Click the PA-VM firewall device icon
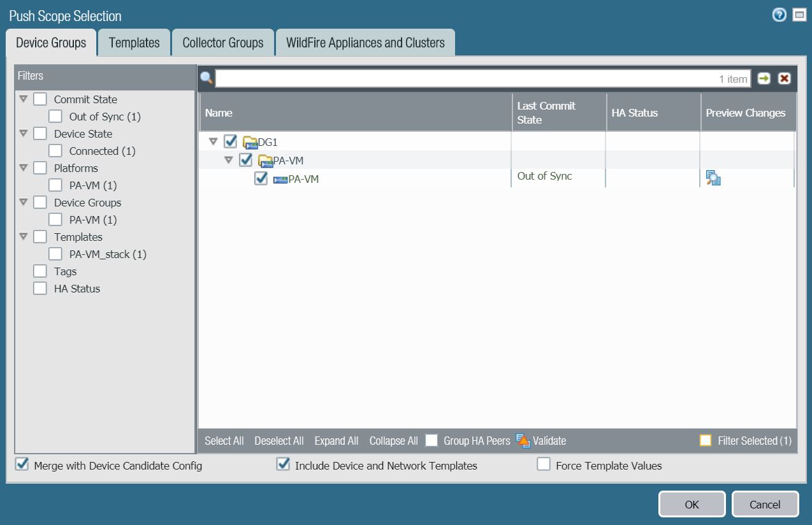 tap(280, 180)
